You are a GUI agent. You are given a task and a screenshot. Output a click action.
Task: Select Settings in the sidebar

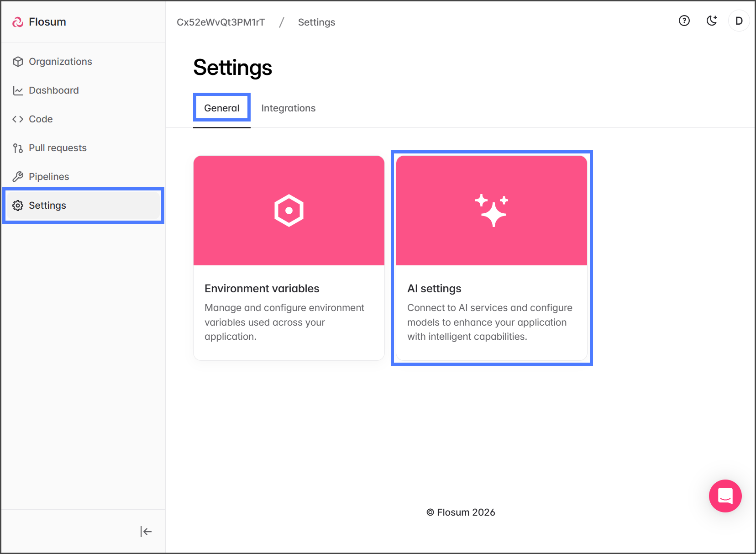[x=47, y=206]
